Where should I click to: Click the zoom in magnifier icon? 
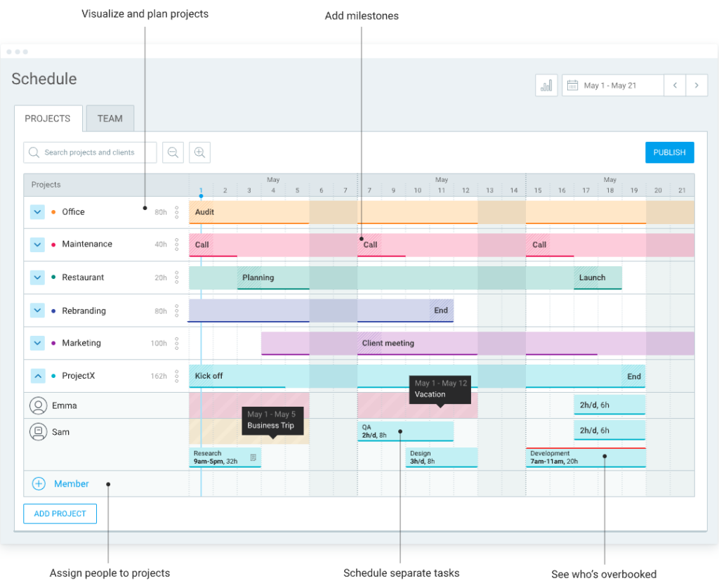[199, 152]
